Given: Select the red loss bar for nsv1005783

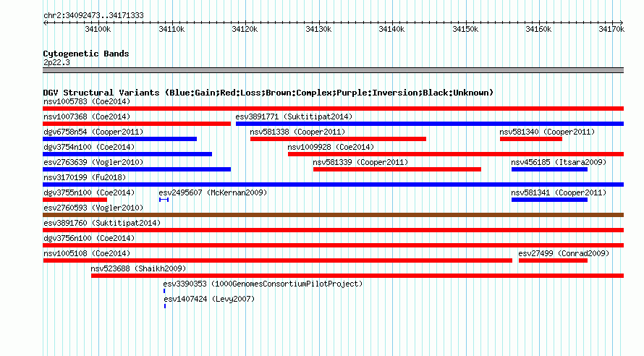Looking at the screenshot, I should pyautogui.click(x=333, y=109).
